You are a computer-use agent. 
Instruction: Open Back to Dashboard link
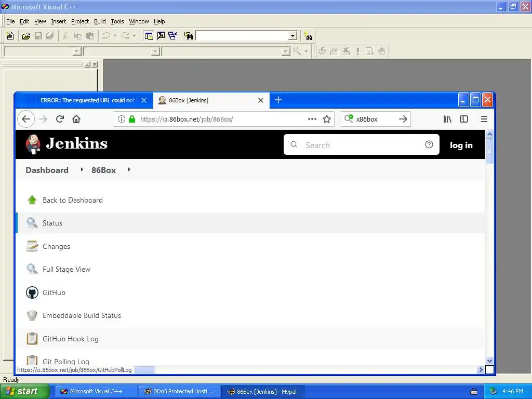[x=73, y=200]
